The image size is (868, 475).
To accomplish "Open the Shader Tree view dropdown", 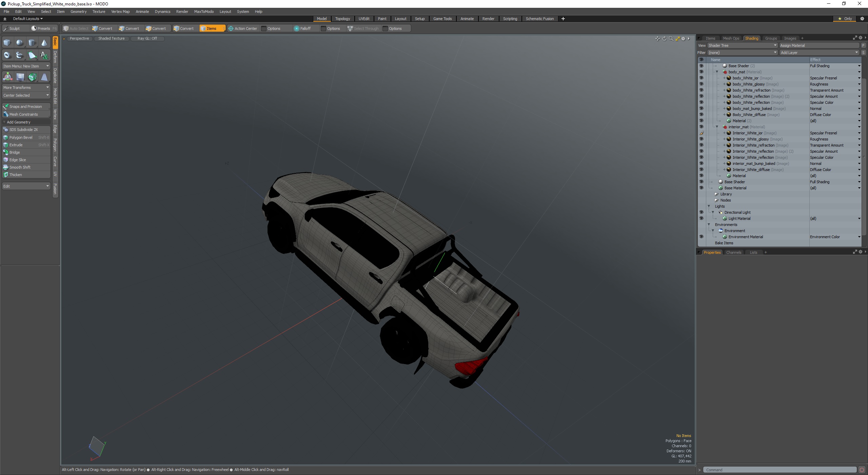I will [742, 45].
